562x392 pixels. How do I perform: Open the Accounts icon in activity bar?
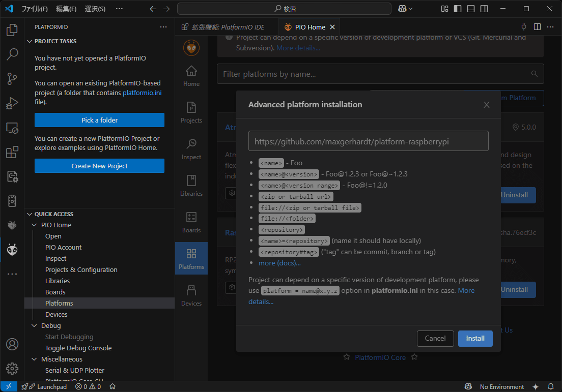pos(12,344)
